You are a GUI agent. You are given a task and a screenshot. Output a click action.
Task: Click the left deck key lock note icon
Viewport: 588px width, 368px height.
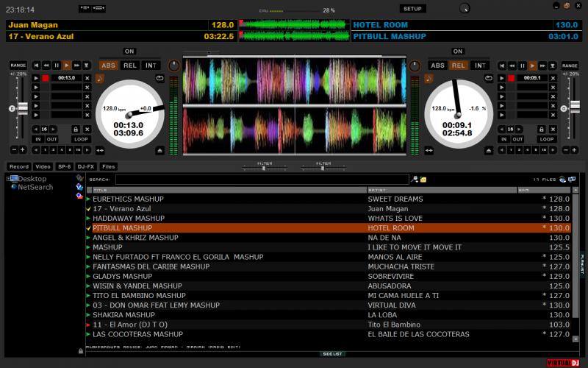(100, 78)
